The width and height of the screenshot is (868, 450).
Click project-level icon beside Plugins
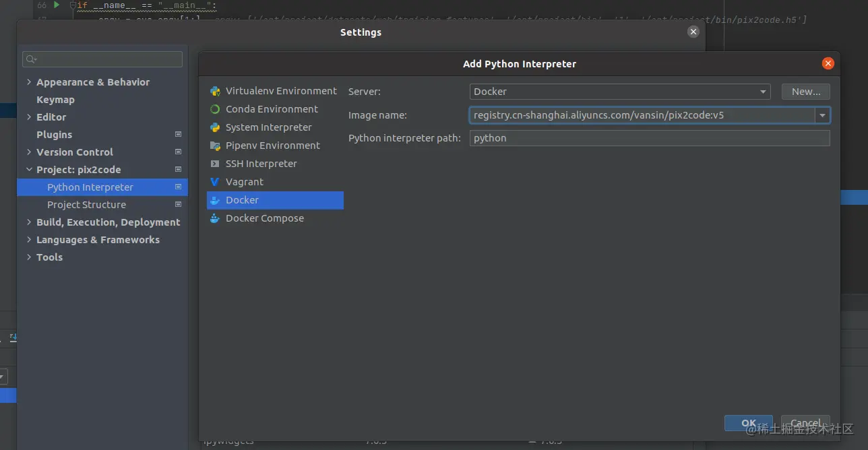coord(178,135)
